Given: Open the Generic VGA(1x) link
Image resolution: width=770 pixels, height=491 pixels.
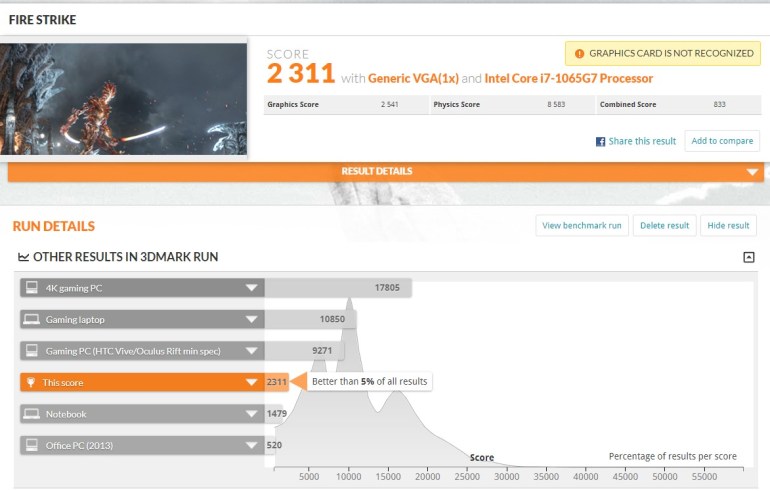Looking at the screenshot, I should coord(413,79).
